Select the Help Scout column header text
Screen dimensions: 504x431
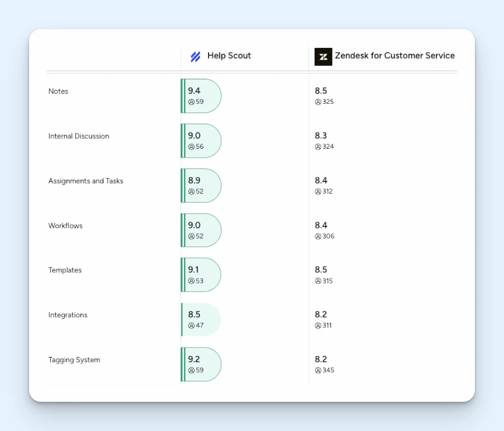click(229, 55)
